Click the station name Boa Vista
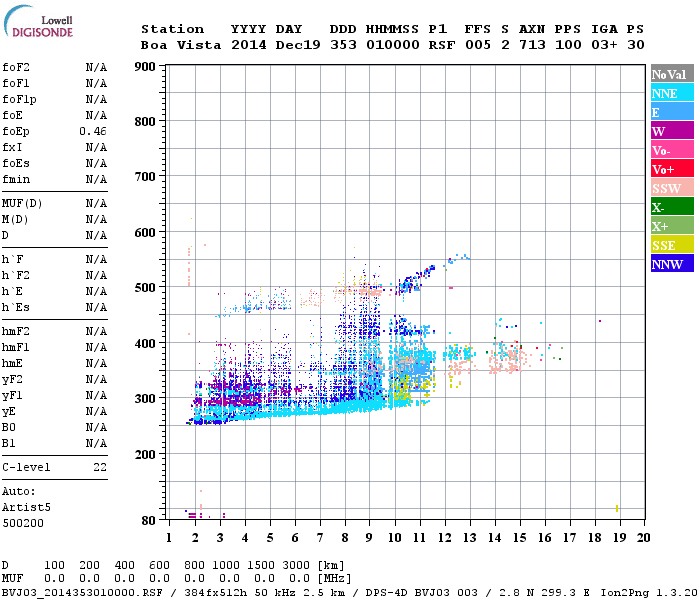Viewport: 700px width, 600px height. point(181,45)
